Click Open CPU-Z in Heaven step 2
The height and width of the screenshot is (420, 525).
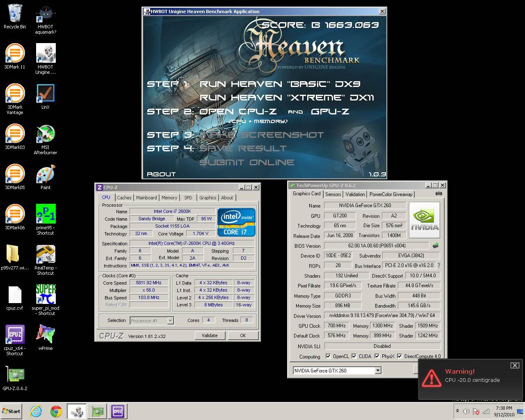[238, 112]
